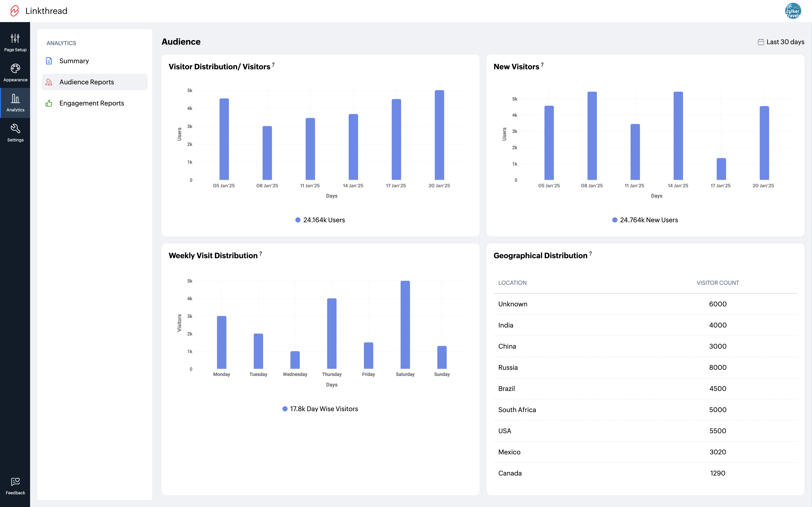Click the help icon beside Visitor Distribution title
Screen dimensions: 812x507
[x=273, y=65]
